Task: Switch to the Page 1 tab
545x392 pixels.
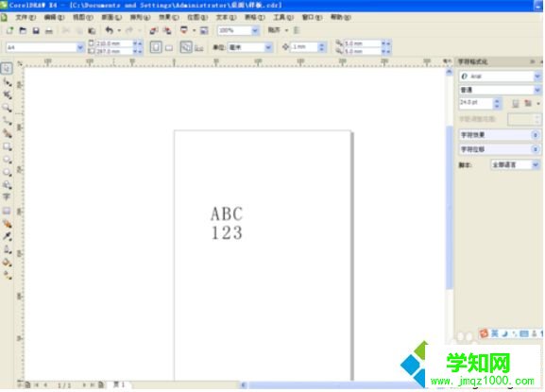Action: [x=119, y=384]
